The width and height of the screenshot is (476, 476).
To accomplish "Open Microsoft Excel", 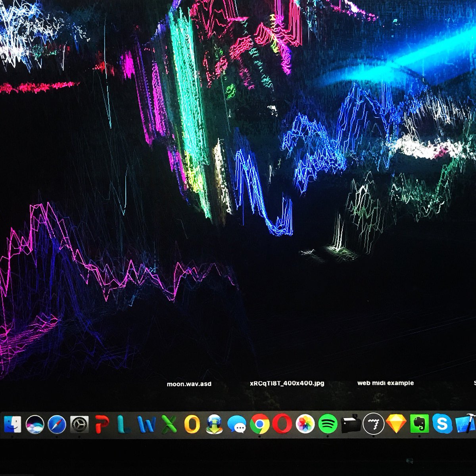I will 169,427.
